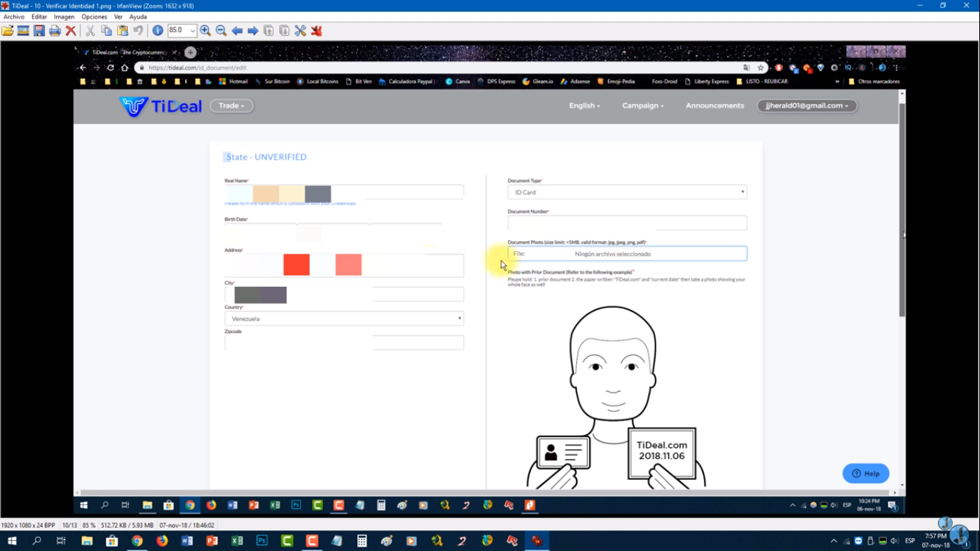Image resolution: width=980 pixels, height=551 pixels.
Task: Open the Country Venezuela dropdown
Action: pos(344,319)
